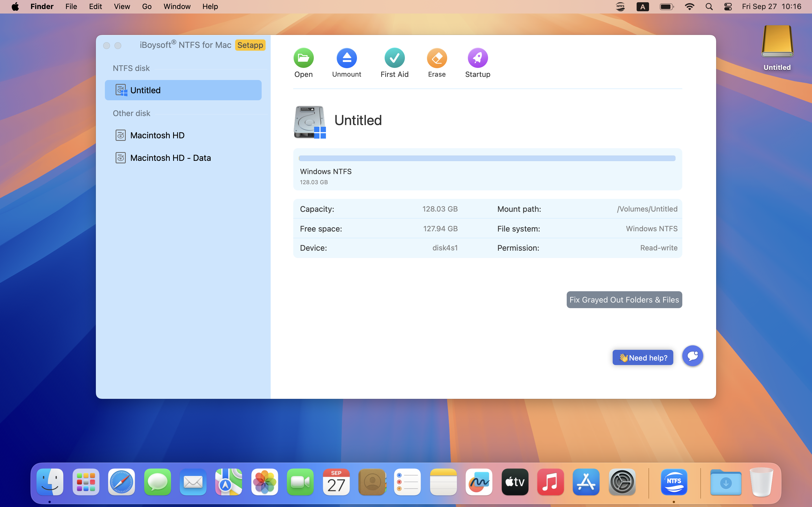Click Fix Grayed Out Folders & Files
Viewport: 812px width, 507px height.
[x=624, y=299]
